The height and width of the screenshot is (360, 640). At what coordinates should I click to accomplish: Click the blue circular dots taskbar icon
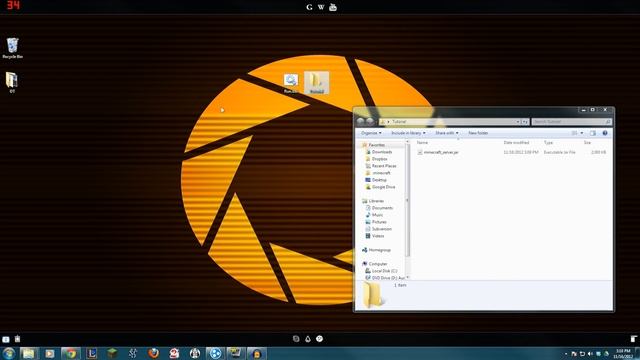pyautogui.click(x=216, y=353)
